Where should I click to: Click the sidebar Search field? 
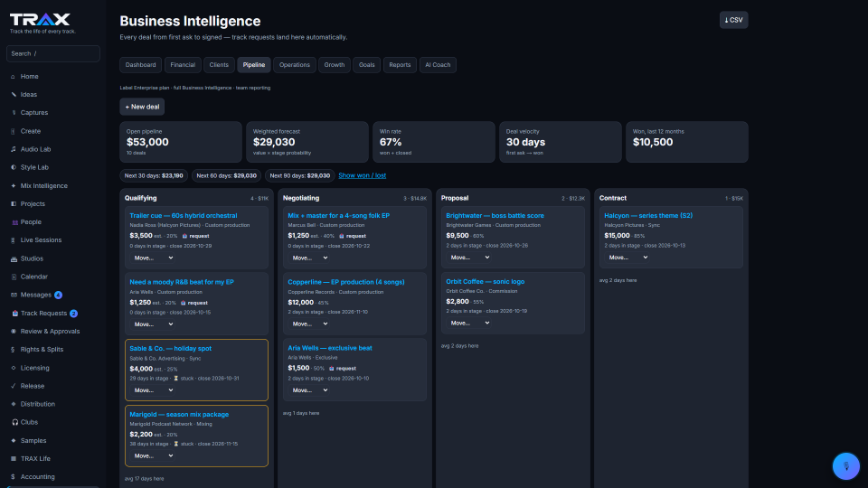pyautogui.click(x=53, y=53)
